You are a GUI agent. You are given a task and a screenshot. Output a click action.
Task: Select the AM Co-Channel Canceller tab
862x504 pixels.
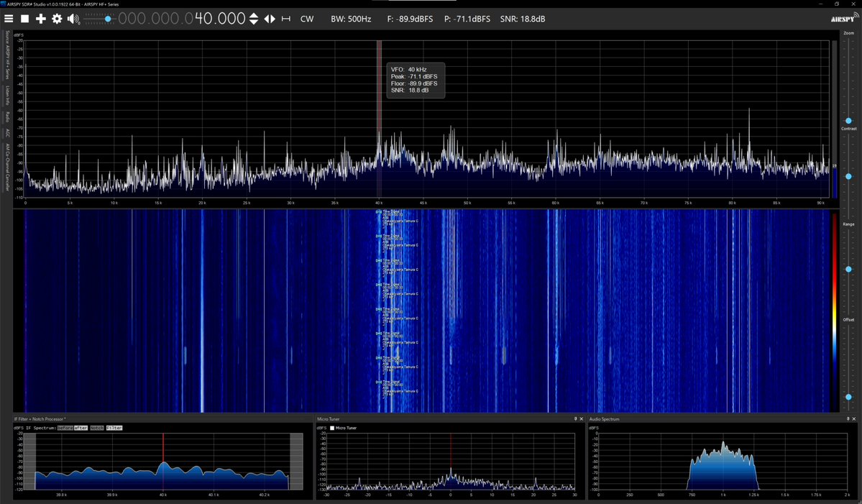[6, 167]
